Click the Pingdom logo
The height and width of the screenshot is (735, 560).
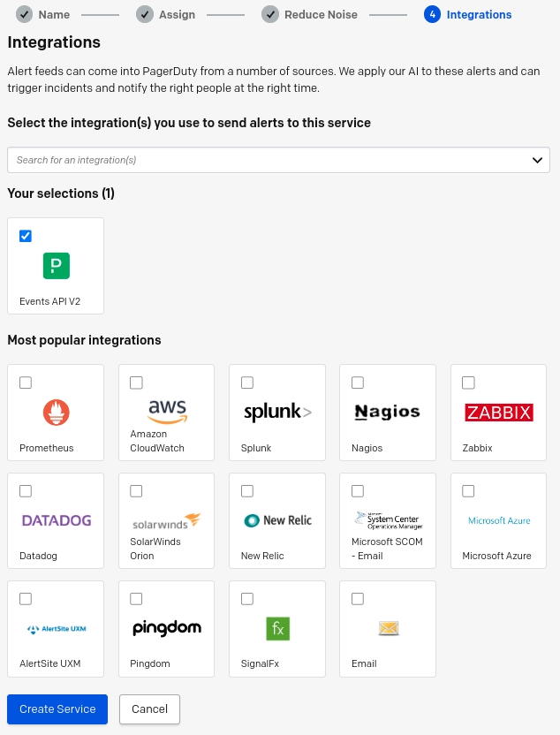167,628
